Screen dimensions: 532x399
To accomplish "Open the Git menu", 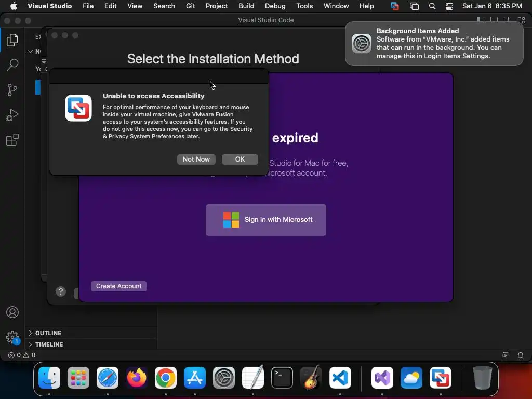I will point(190,6).
